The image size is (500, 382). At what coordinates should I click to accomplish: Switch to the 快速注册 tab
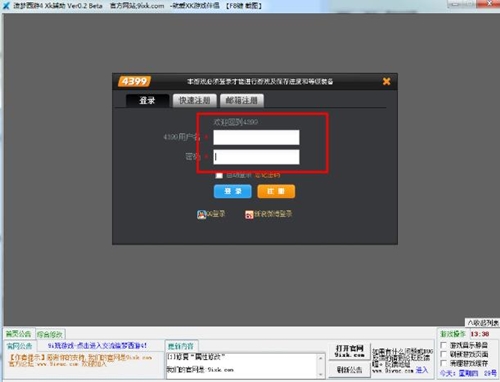point(195,100)
